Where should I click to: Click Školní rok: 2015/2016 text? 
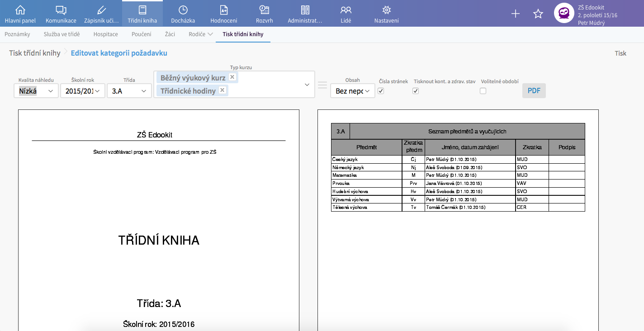click(x=159, y=324)
